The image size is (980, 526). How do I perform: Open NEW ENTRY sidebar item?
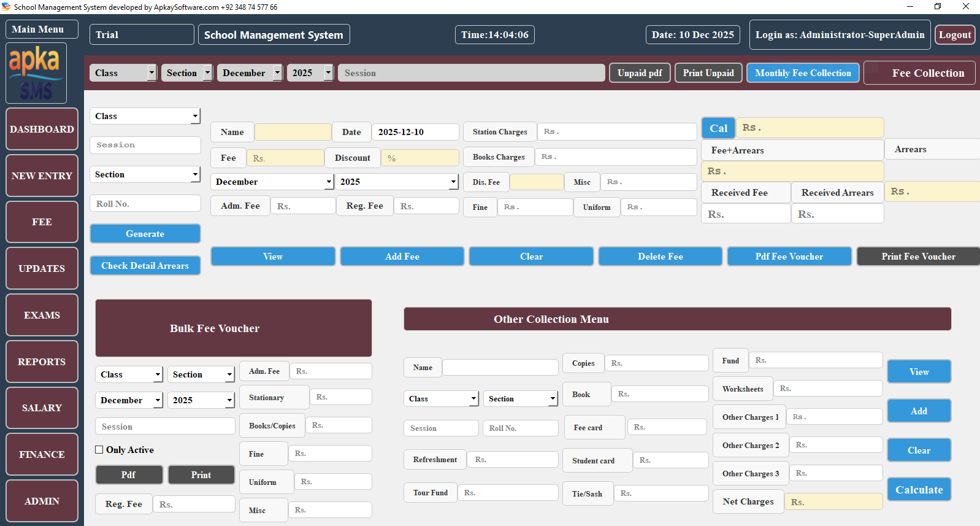42,176
